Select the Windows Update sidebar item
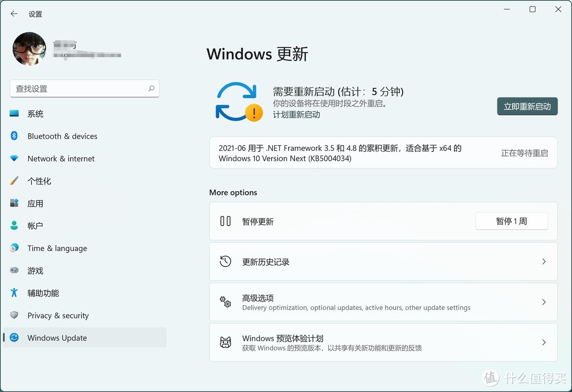 [85, 337]
